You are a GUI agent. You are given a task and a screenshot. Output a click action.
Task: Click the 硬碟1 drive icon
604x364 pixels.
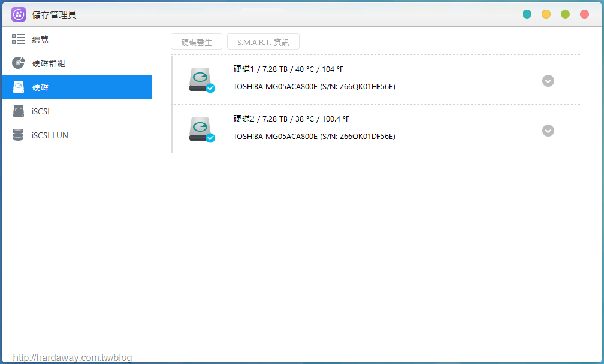(201, 80)
